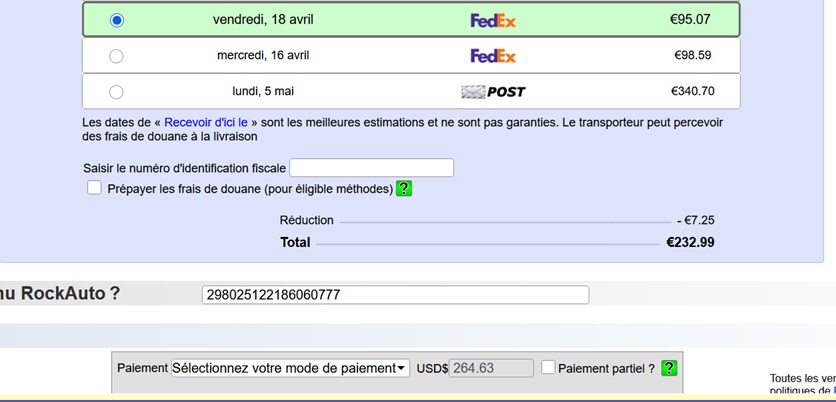
Task: Open help icon beside Paiement partiel
Action: (669, 368)
